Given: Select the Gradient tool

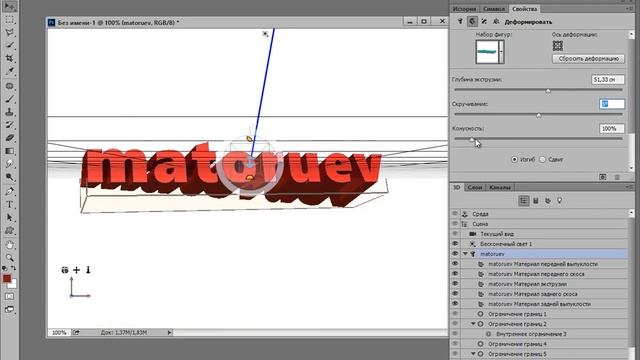Looking at the screenshot, I should click(x=9, y=151).
